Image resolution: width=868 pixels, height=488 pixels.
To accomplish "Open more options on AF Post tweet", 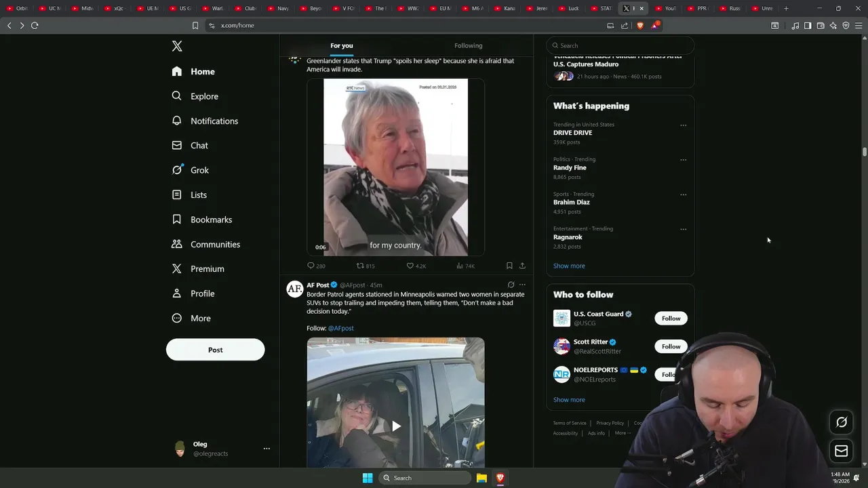I will click(522, 285).
